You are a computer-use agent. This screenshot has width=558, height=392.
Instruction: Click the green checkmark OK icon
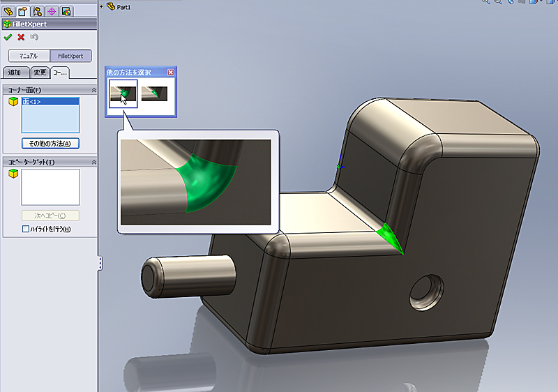click(x=8, y=37)
